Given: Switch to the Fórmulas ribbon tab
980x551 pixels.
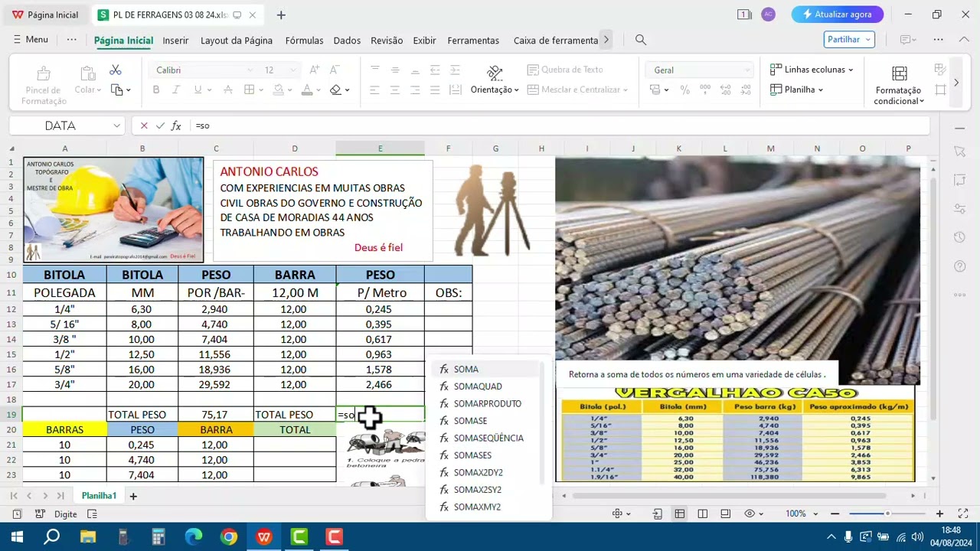Looking at the screenshot, I should pos(304,41).
